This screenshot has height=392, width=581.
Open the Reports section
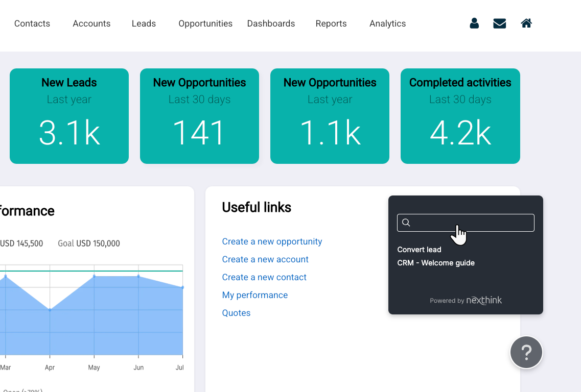[x=331, y=23]
